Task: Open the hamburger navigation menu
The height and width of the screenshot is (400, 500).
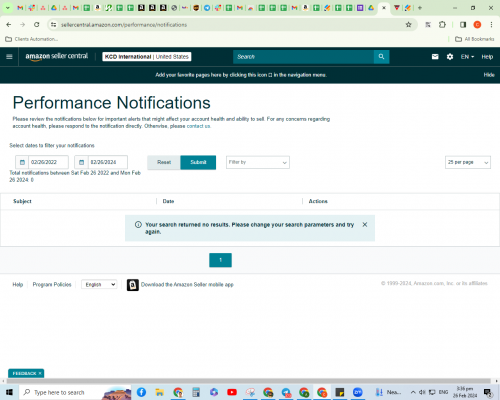Action: coord(9,57)
